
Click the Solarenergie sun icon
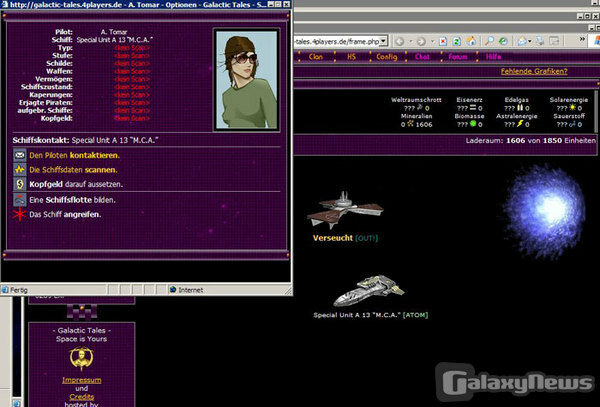point(572,107)
